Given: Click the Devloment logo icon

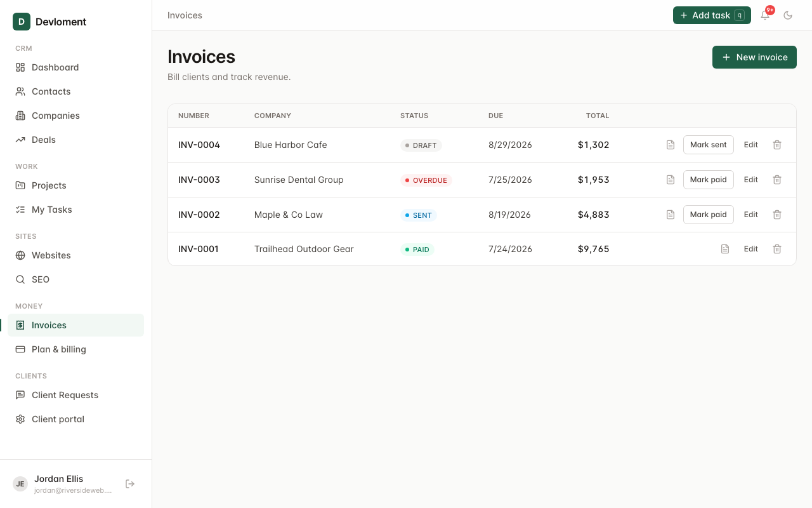Looking at the screenshot, I should pos(22,22).
